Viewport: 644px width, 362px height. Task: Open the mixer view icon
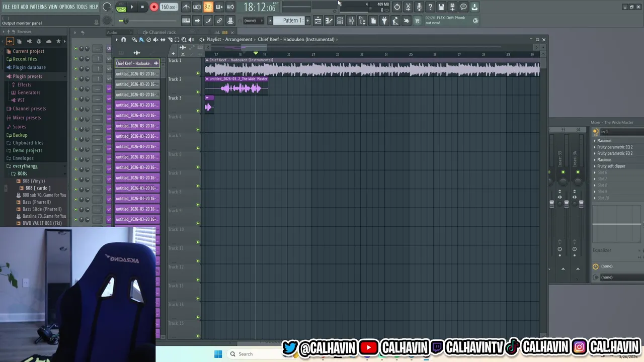click(x=351, y=21)
